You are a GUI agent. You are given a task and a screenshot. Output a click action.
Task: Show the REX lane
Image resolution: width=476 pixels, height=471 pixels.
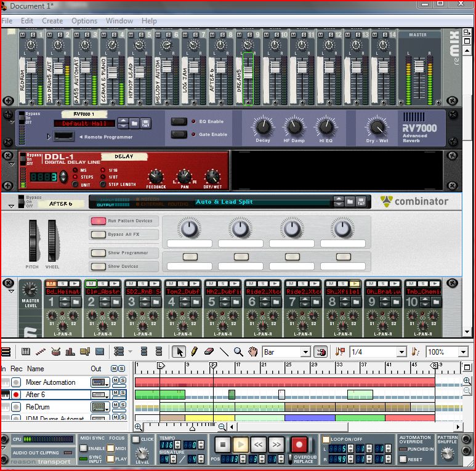point(41,352)
